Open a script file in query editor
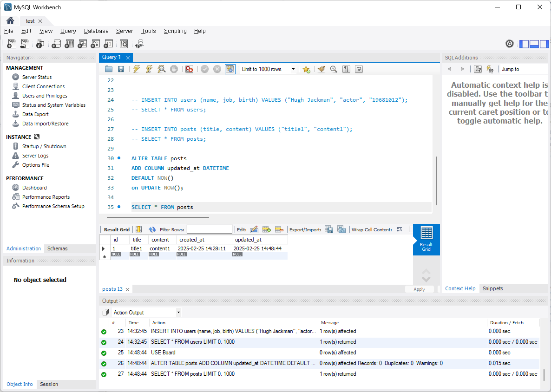The width and height of the screenshot is (551, 392). [x=109, y=69]
